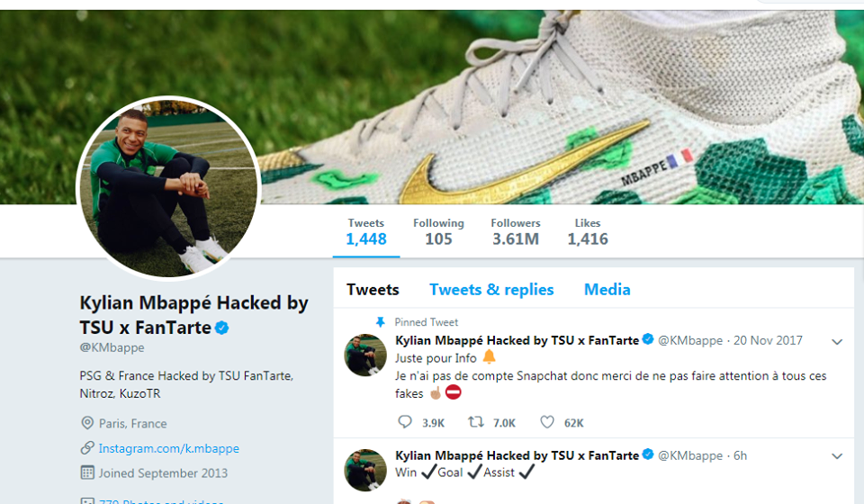Click the retweet icon on pinned tweet
This screenshot has height=504, width=864.
tap(476, 421)
